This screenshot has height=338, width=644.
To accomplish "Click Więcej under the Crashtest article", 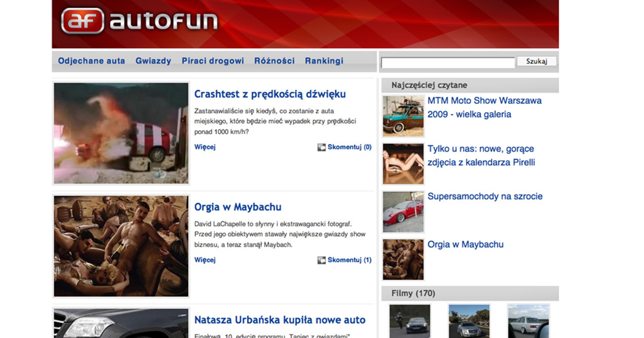I will [205, 147].
